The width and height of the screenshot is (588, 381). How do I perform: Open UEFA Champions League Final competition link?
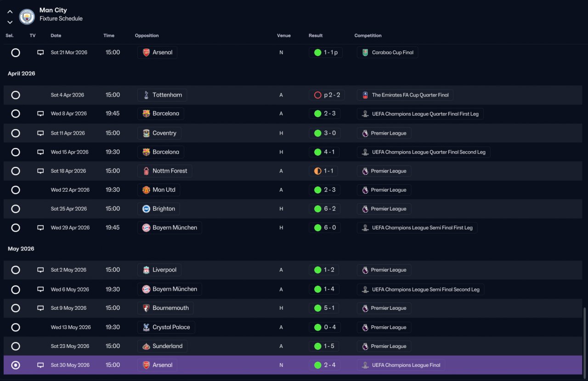click(x=401, y=365)
